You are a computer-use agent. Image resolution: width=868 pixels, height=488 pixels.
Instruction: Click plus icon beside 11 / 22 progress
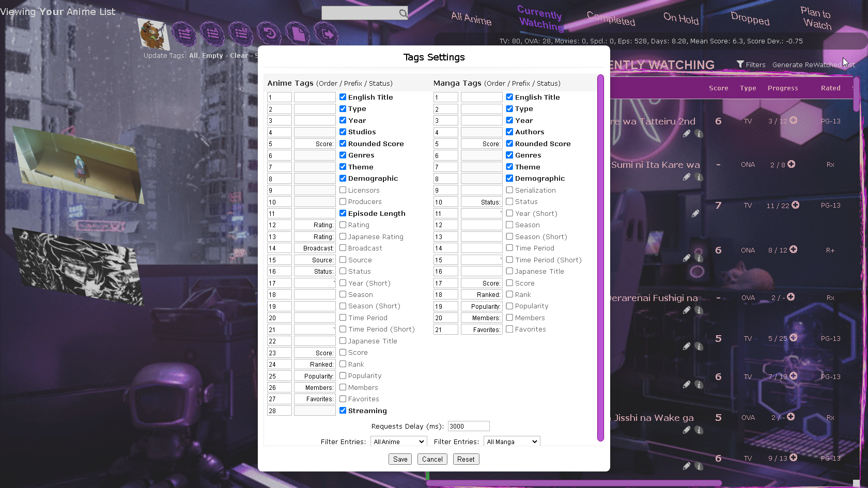pyautogui.click(x=796, y=205)
